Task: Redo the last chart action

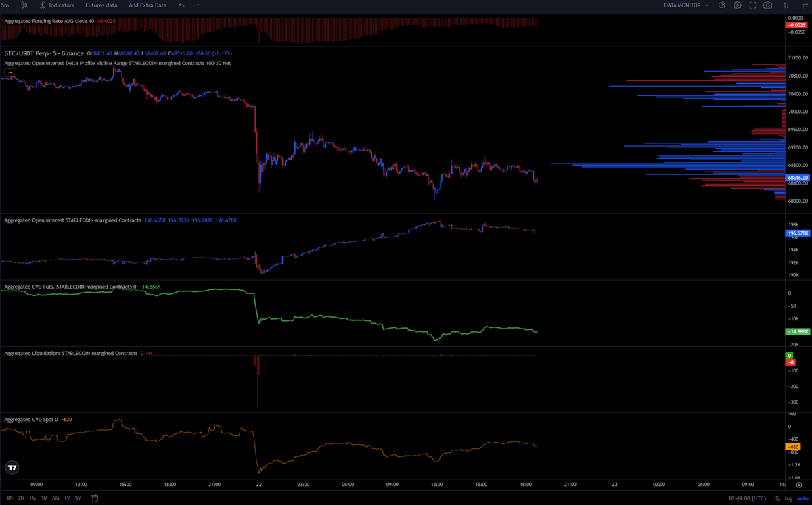Action: point(197,5)
